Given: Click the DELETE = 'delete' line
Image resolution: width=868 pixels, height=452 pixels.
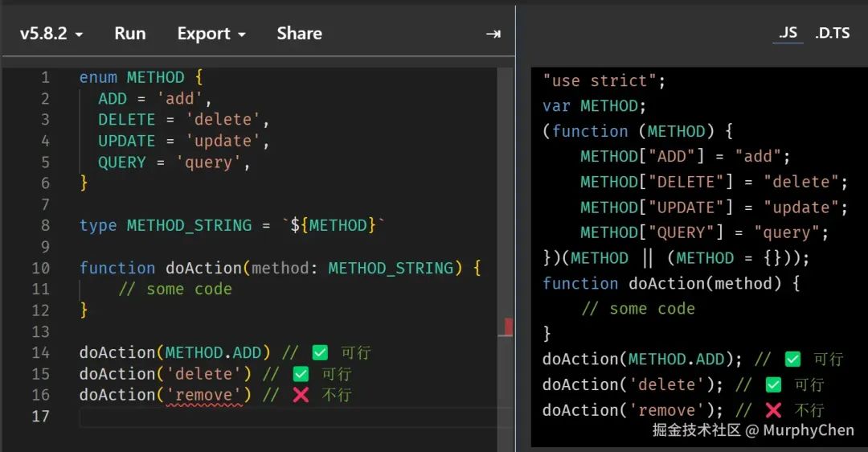Looking at the screenshot, I should pyautogui.click(x=184, y=120).
